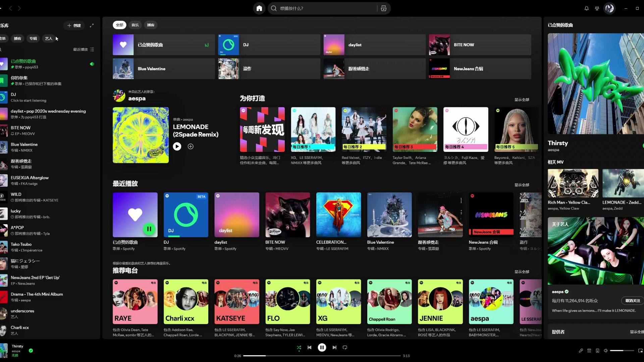This screenshot has height=362, width=644.
Task: Open the Browse icon inside search bar
Action: (383, 8)
